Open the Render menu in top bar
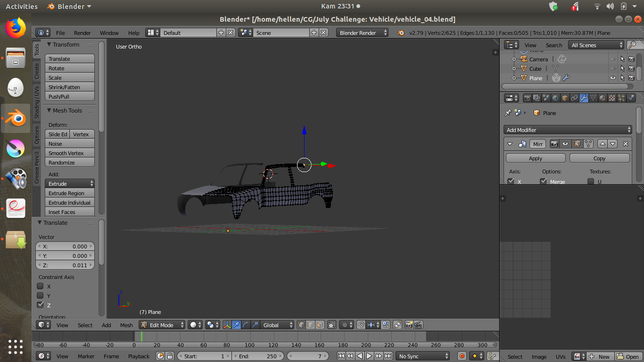Image resolution: width=644 pixels, height=362 pixels. pos(82,33)
